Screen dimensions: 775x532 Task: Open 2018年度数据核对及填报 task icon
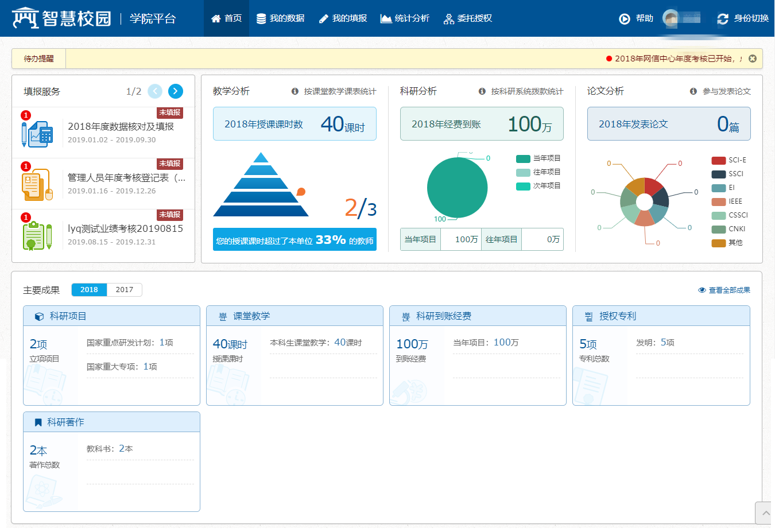(37, 134)
